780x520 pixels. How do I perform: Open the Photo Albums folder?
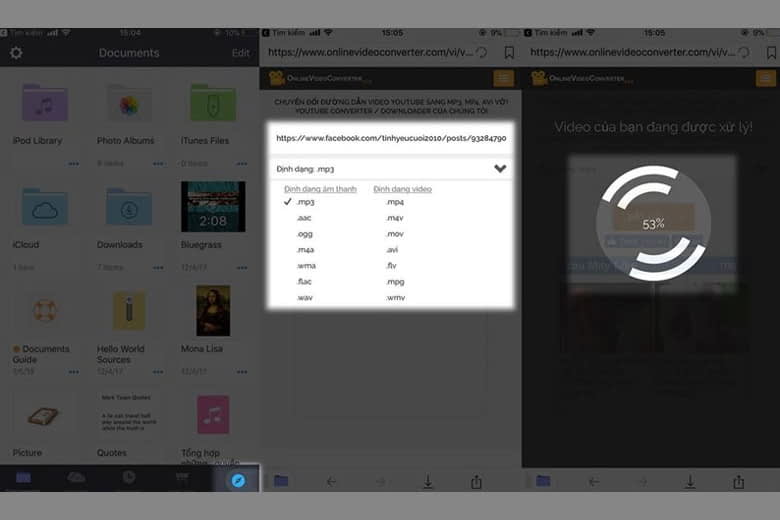[x=129, y=104]
